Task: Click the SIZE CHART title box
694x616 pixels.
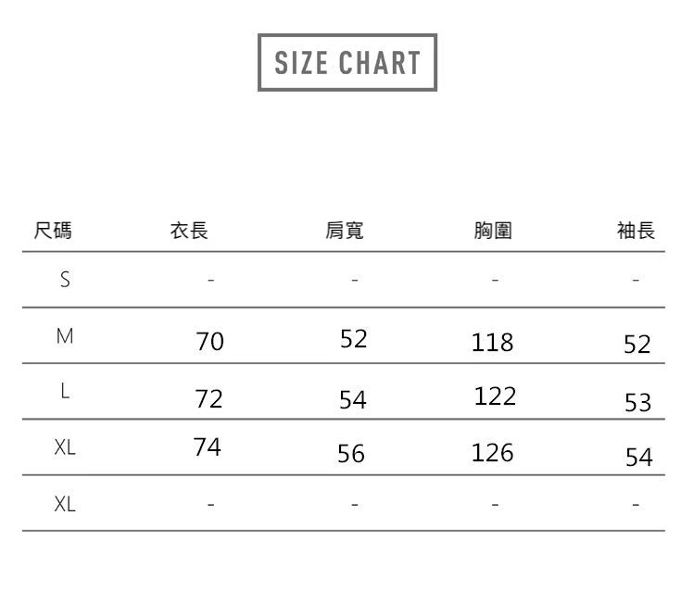Action: [x=347, y=62]
